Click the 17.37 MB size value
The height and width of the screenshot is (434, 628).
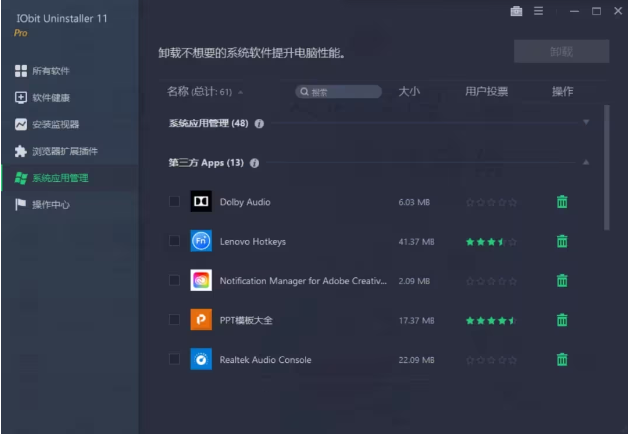click(416, 321)
